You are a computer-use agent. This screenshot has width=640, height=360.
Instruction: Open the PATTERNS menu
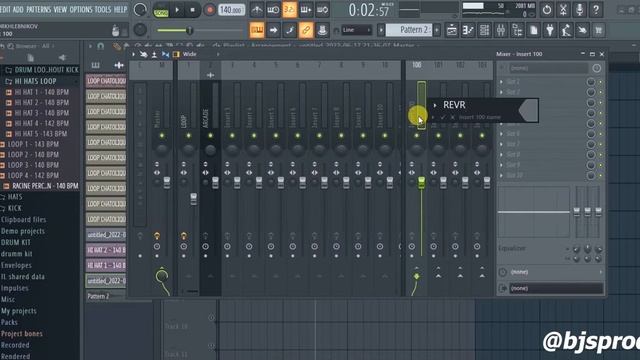tap(39, 9)
